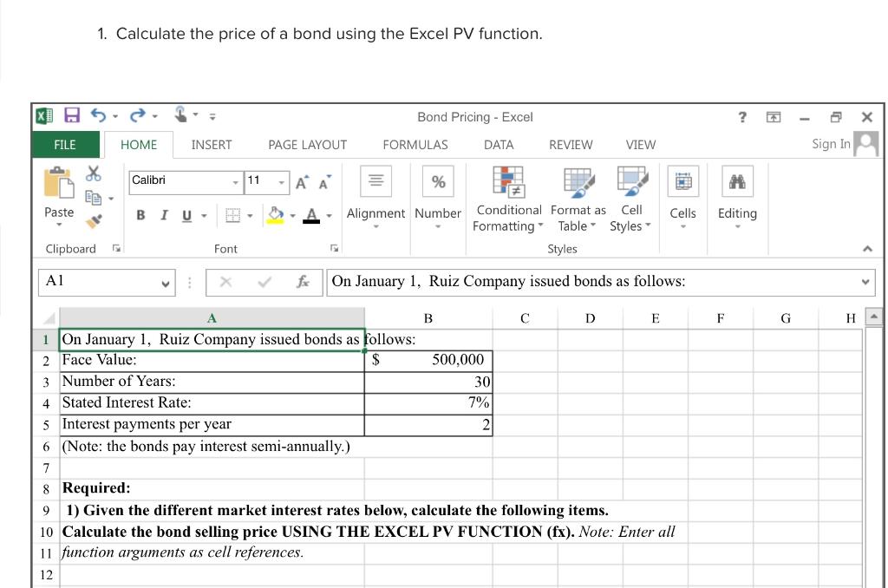Click the Save floppy disk icon
The width and height of the screenshot is (888, 588).
[x=72, y=115]
